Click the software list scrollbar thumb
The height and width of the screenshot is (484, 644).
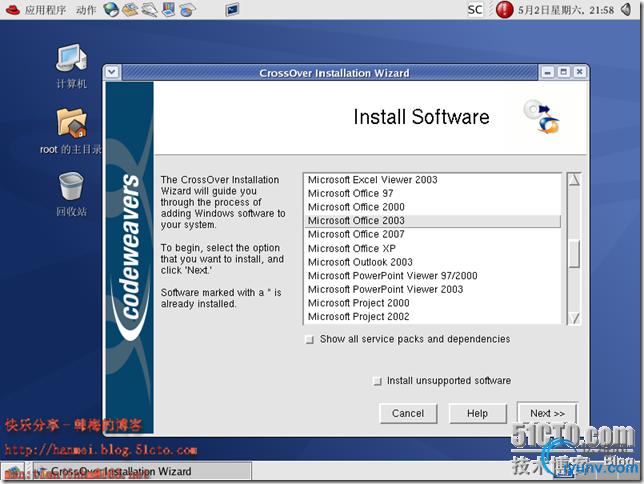click(x=574, y=254)
